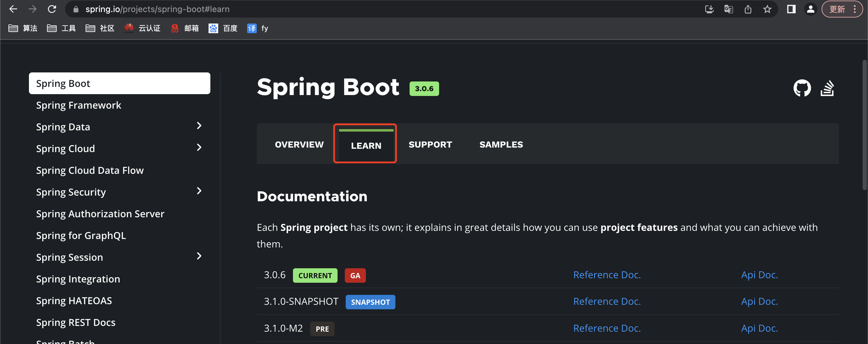This screenshot has width=868, height=344.
Task: Select the LEARN tab
Action: 366,145
